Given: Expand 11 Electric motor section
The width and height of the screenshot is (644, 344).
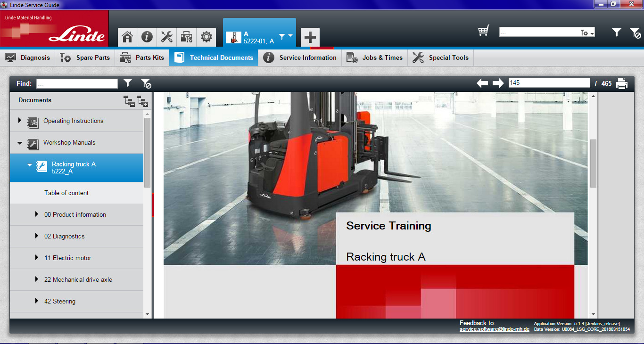Looking at the screenshot, I should (37, 258).
